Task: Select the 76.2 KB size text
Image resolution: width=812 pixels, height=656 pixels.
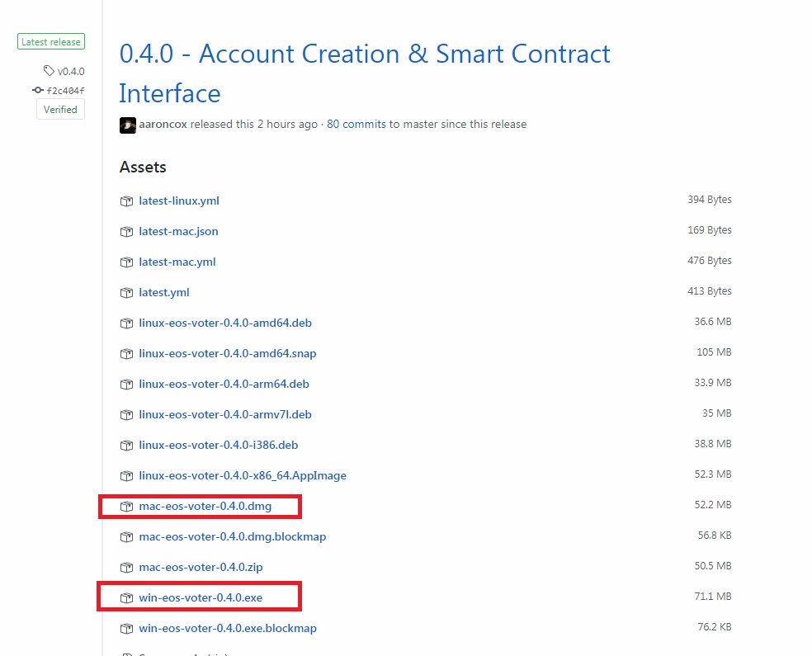Action: tap(715, 627)
